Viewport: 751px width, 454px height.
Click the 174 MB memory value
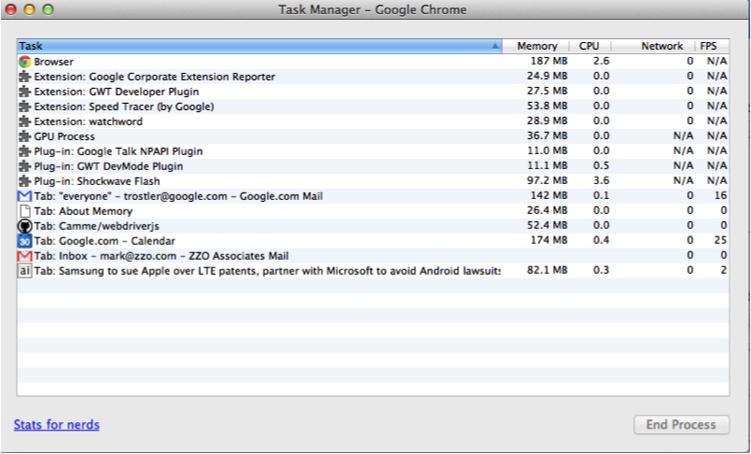[x=549, y=240]
